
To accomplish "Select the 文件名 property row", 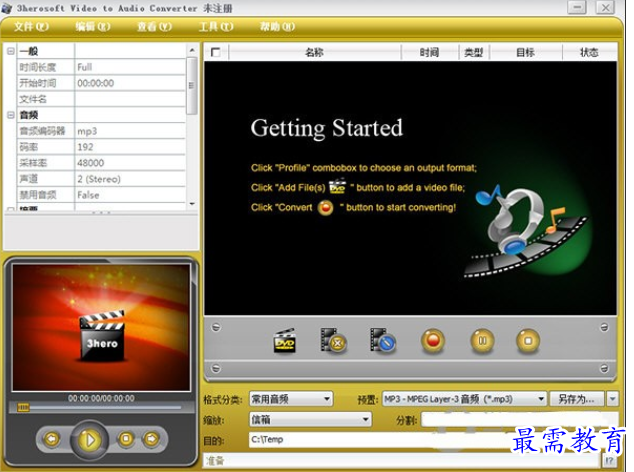I will [x=101, y=99].
